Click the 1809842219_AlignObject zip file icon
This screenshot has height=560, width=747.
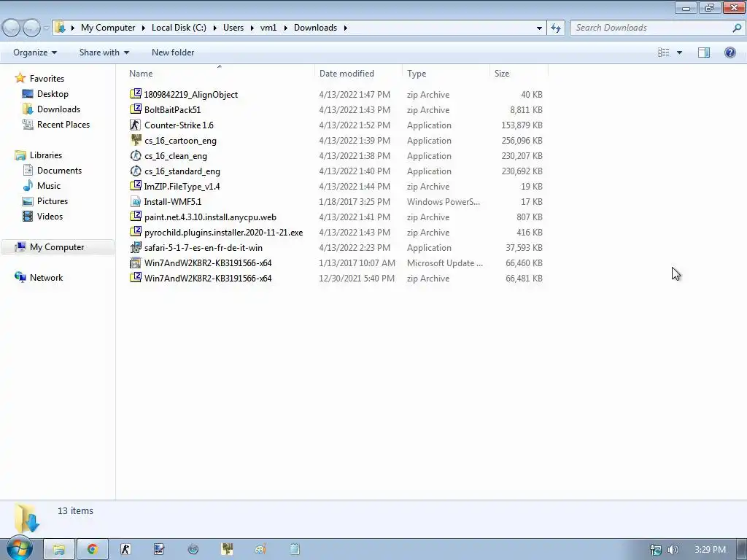(136, 94)
